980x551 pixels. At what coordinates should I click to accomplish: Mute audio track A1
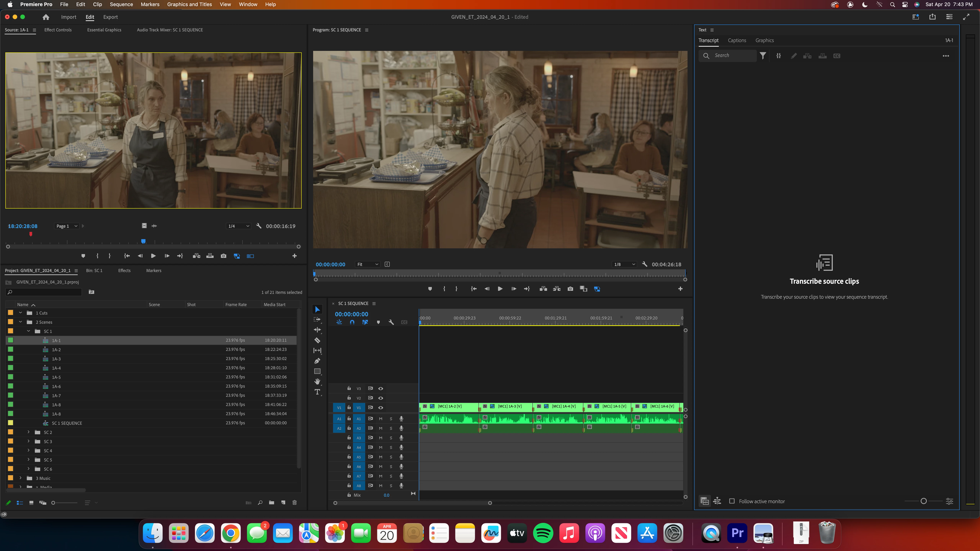point(381,419)
